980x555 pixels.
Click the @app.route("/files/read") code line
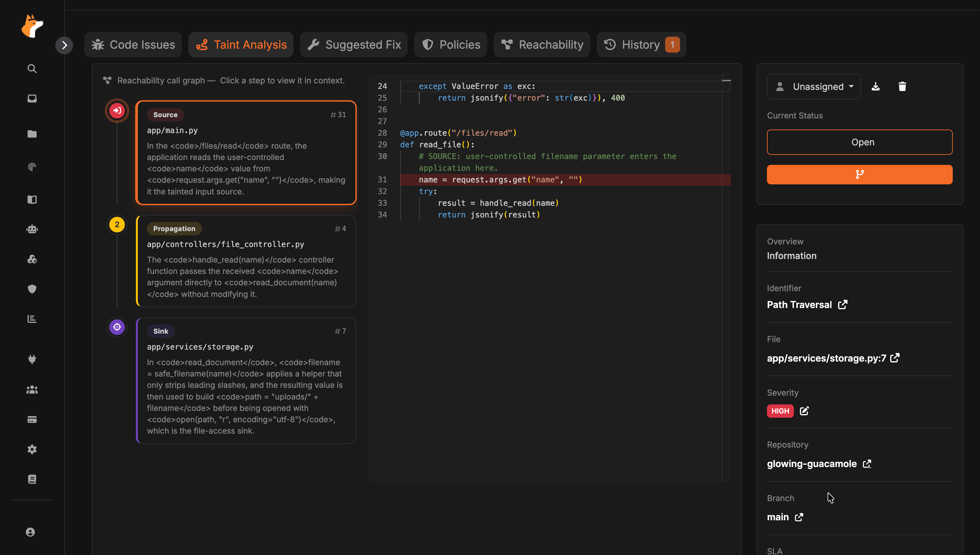pos(459,133)
